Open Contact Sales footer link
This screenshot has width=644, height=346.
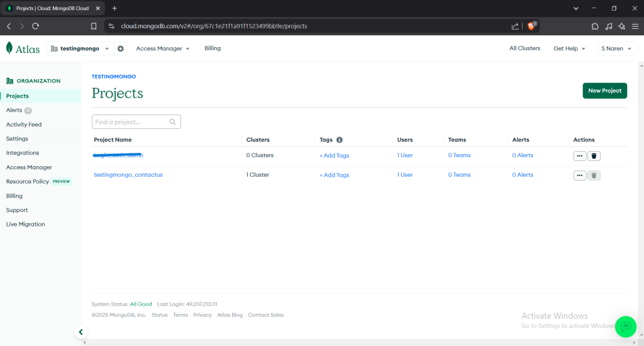click(266, 315)
